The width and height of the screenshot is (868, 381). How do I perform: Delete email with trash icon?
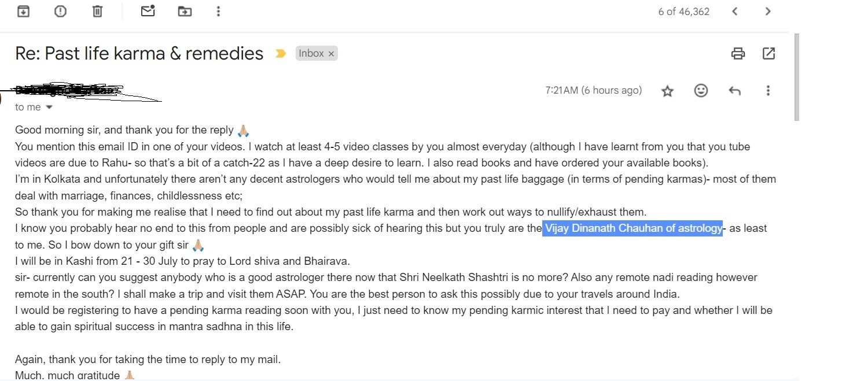pyautogui.click(x=98, y=11)
